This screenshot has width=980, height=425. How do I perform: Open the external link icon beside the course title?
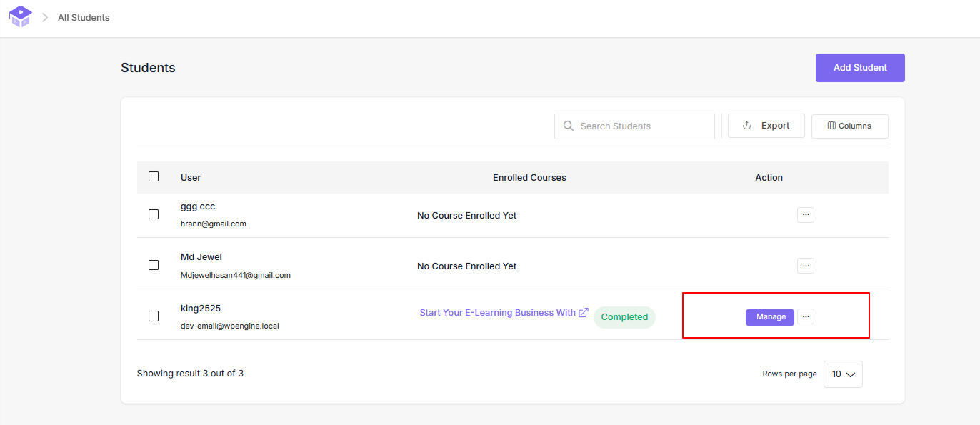584,312
